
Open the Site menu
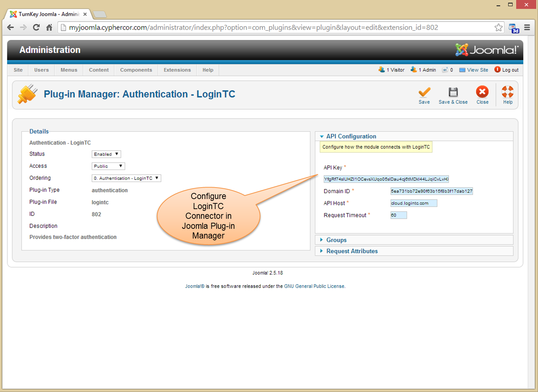pyautogui.click(x=18, y=70)
